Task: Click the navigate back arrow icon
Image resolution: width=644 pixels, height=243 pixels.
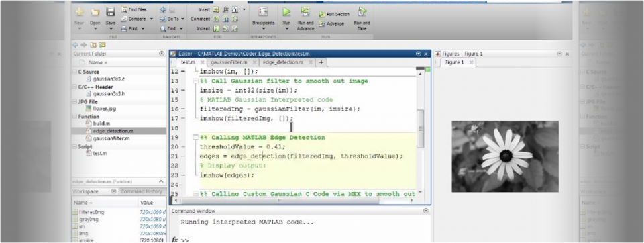Action: 163,10
